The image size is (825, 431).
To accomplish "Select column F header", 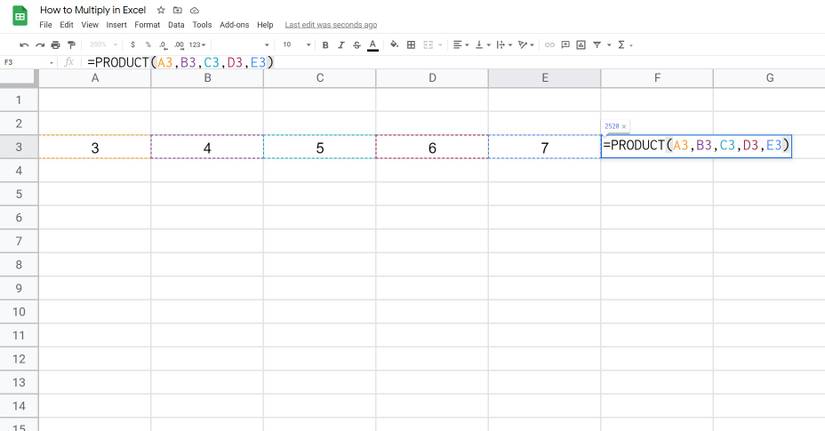I will pyautogui.click(x=657, y=78).
